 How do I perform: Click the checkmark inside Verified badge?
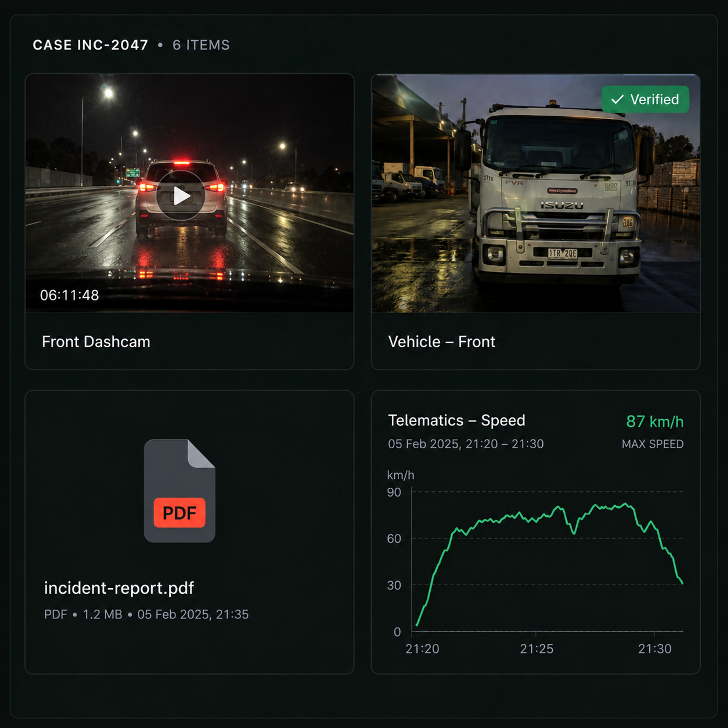[x=617, y=100]
